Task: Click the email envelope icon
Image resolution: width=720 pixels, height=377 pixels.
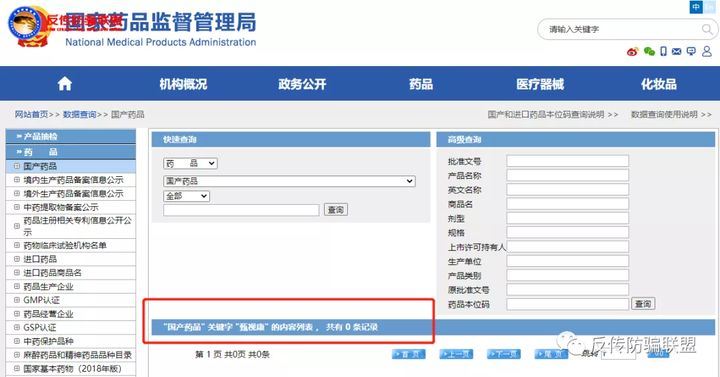Action: pyautogui.click(x=676, y=51)
